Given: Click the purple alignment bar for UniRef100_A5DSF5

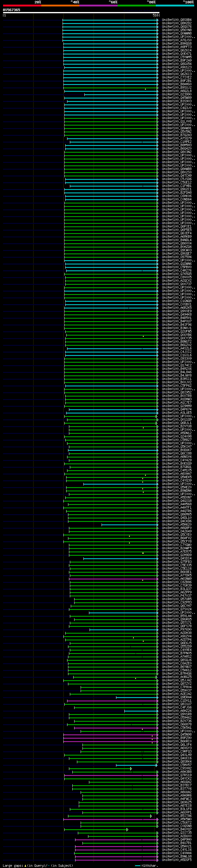Looking at the screenshot, I should tap(117, 860).
